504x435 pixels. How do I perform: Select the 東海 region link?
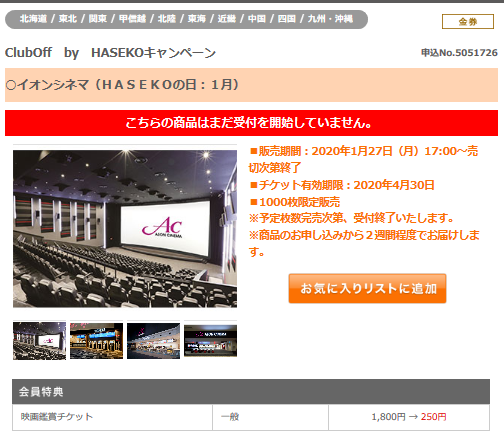pos(197,19)
